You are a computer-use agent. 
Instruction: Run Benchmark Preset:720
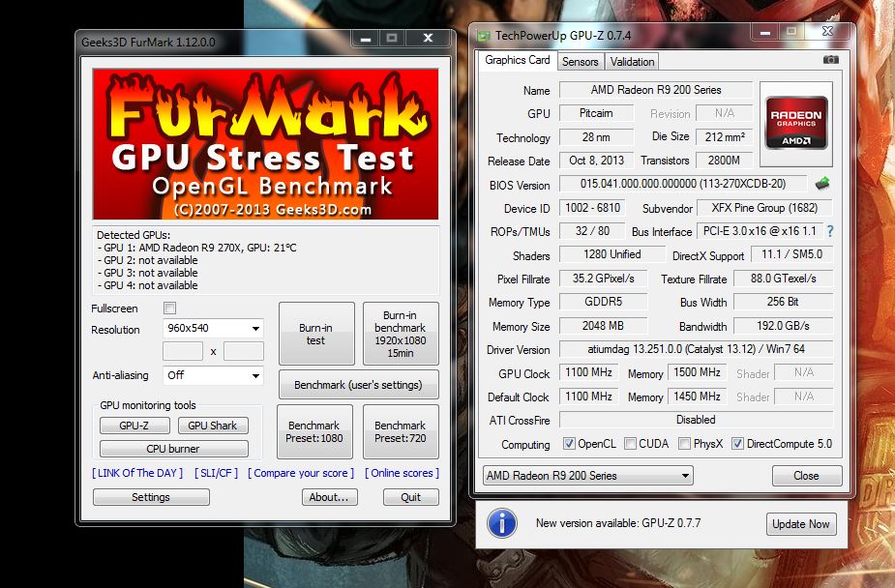pyautogui.click(x=401, y=431)
